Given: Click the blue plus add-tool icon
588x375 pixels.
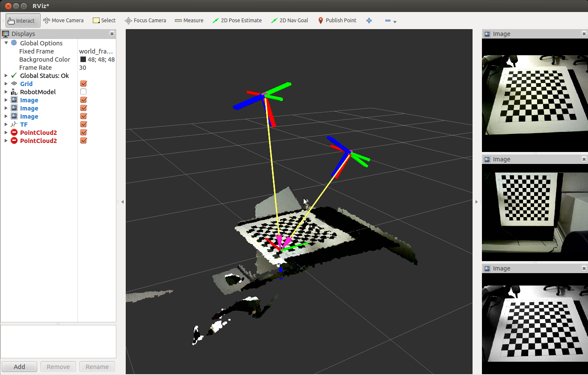Looking at the screenshot, I should pos(369,21).
